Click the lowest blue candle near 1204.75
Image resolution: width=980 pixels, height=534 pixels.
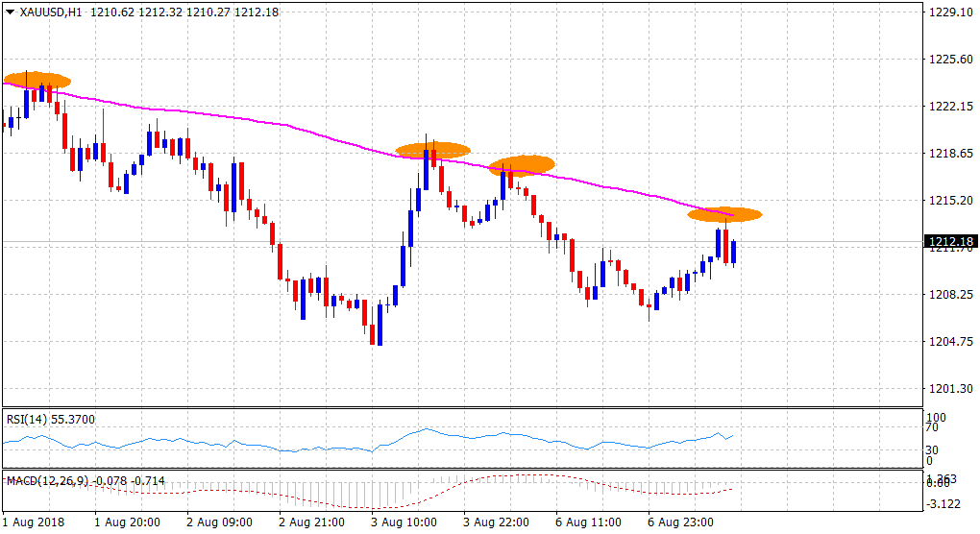[380, 325]
